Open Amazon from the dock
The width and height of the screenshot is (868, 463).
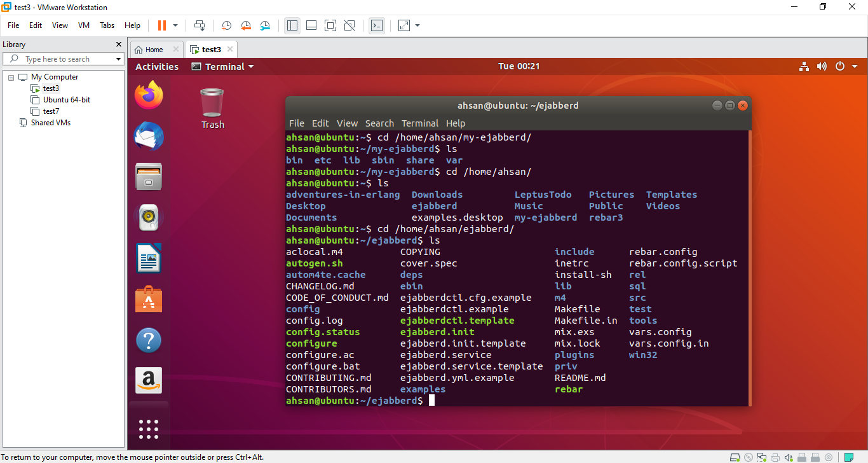point(149,380)
